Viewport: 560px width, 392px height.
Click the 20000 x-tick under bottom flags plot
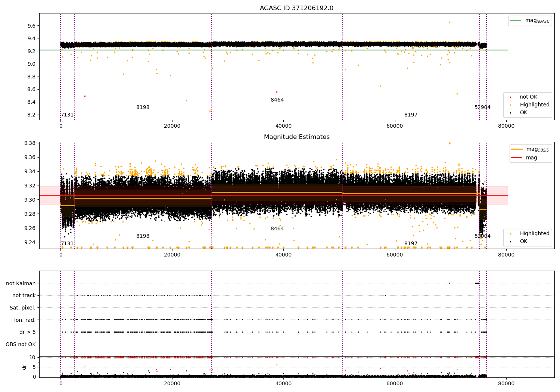click(x=172, y=383)
